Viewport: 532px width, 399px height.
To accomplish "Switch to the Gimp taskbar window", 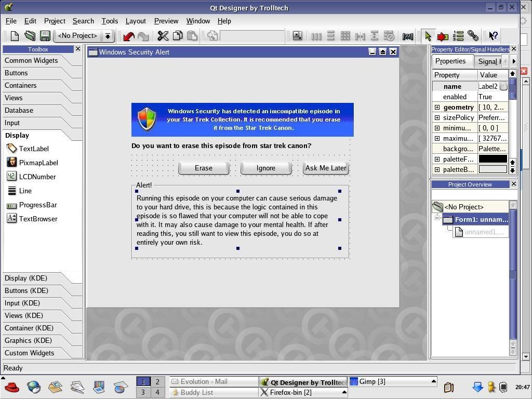I will (393, 382).
